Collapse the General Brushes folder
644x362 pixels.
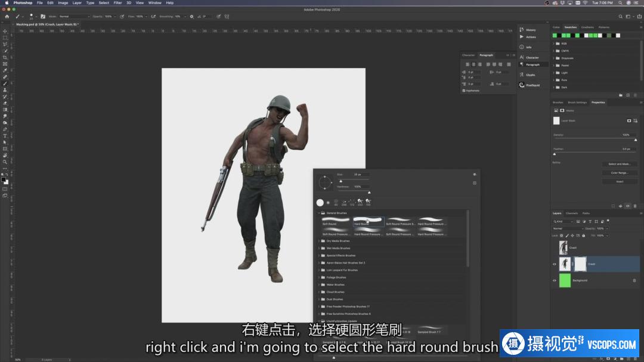coord(318,214)
